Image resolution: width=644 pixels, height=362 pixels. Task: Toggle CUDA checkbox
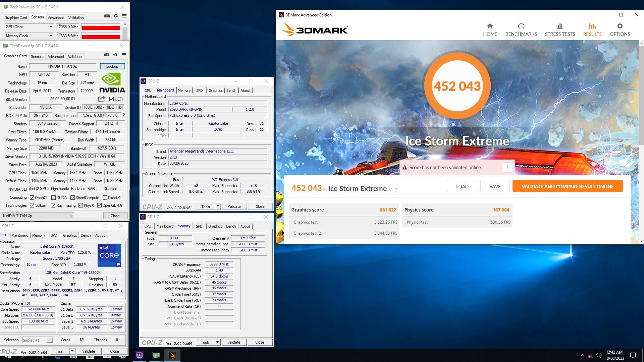point(53,198)
